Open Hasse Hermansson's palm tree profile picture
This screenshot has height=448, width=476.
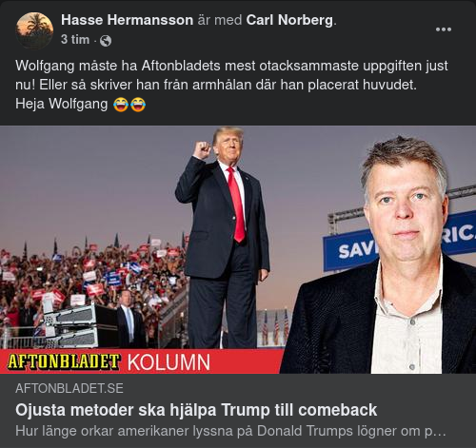[34, 30]
